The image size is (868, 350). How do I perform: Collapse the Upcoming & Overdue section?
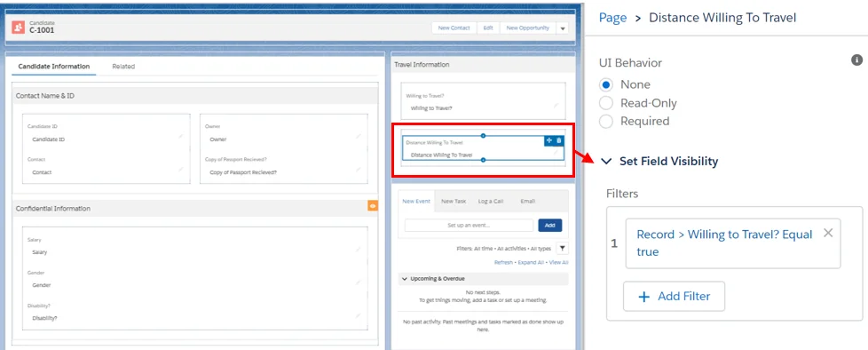[x=405, y=279]
